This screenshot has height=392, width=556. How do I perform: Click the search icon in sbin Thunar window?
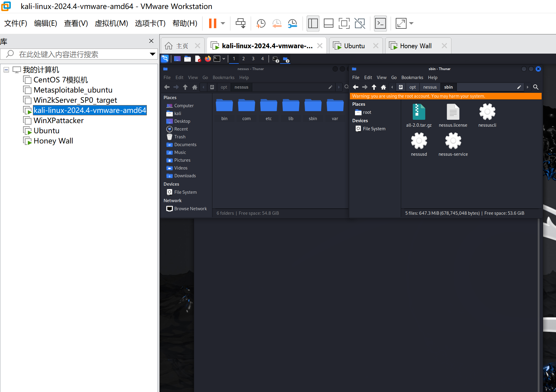536,87
